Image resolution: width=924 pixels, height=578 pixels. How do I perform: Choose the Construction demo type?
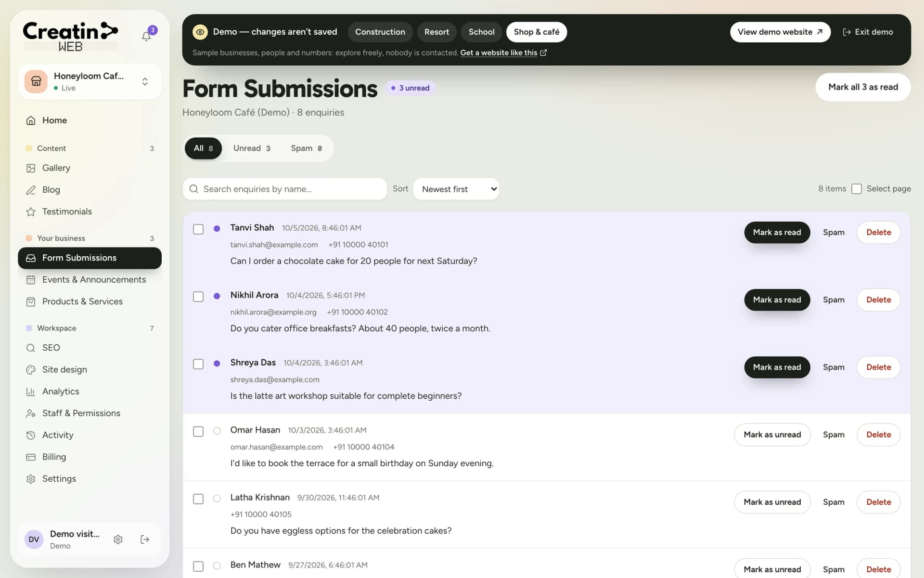pyautogui.click(x=380, y=32)
